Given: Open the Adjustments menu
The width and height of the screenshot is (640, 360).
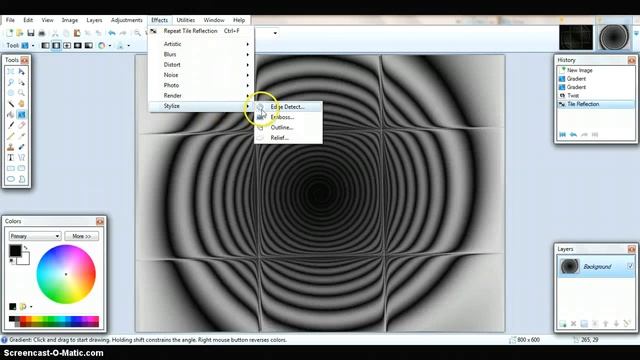Looking at the screenshot, I should pos(127,20).
